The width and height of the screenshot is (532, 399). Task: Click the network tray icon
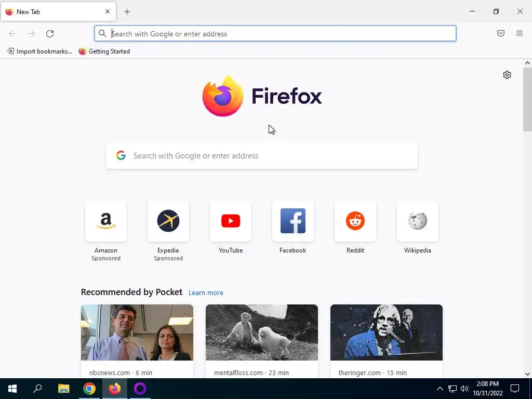453,389
